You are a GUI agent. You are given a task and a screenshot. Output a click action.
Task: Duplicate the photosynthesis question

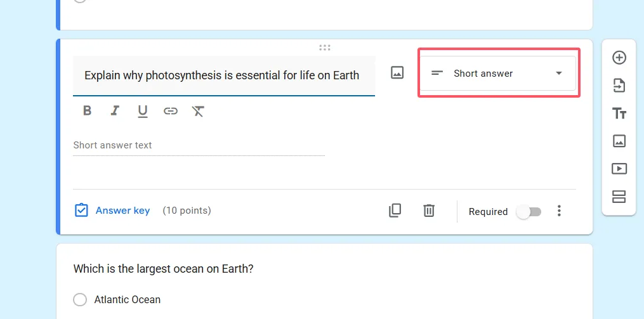click(395, 211)
